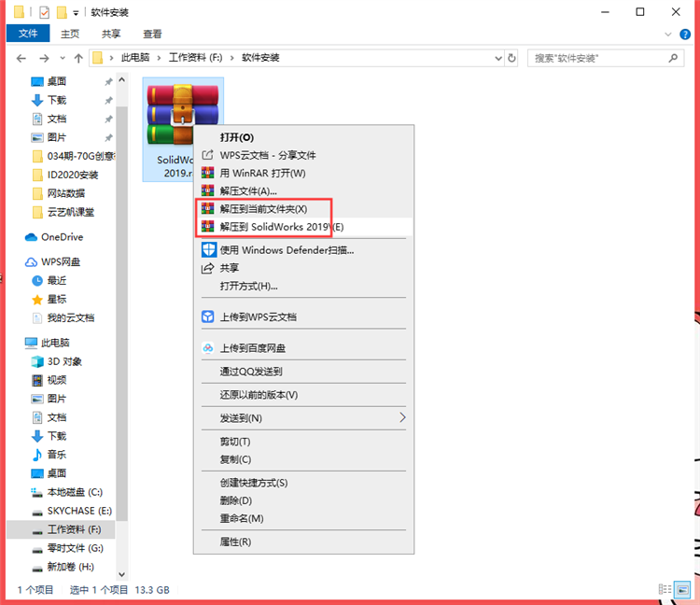Click the WPS cloud upload cube icon
Screen dimensions: 700x605
click(207, 317)
